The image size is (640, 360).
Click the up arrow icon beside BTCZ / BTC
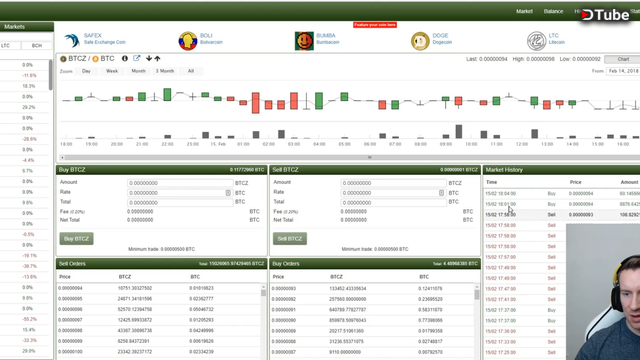pos(158,59)
